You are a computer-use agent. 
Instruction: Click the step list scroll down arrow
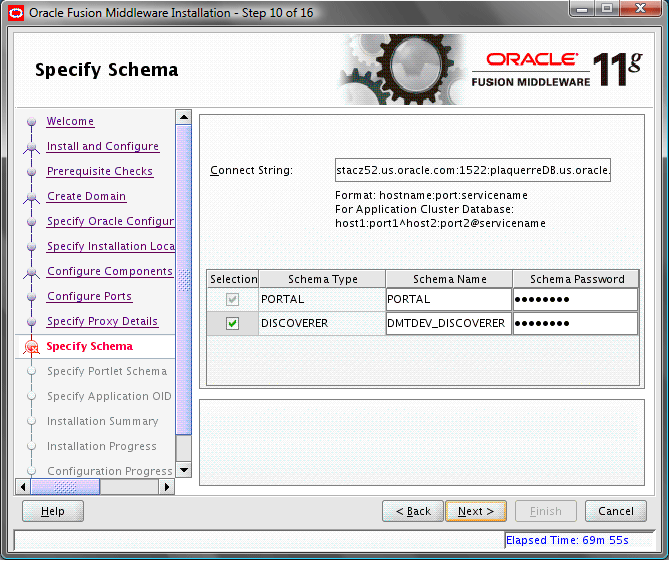pyautogui.click(x=184, y=470)
